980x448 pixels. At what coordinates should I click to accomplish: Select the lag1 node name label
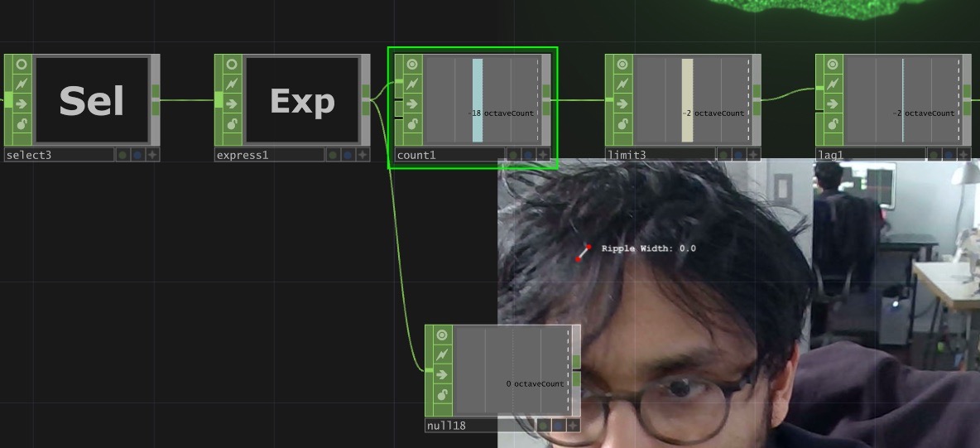point(870,155)
